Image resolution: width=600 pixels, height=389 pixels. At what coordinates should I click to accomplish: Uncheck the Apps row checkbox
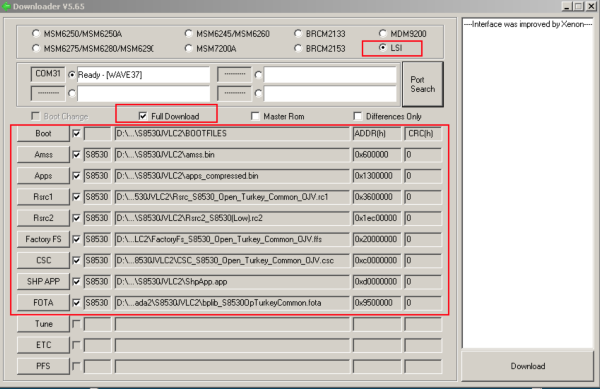pos(77,176)
